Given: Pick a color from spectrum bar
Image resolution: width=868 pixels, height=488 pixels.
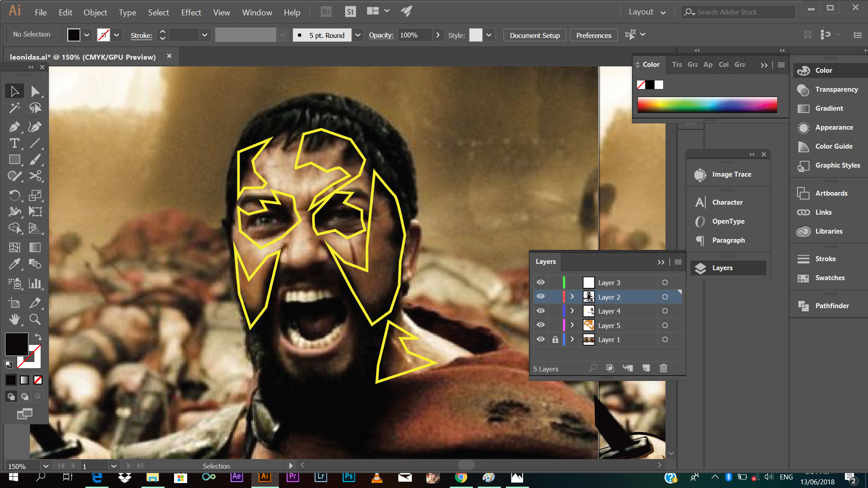Looking at the screenshot, I should coord(707,105).
